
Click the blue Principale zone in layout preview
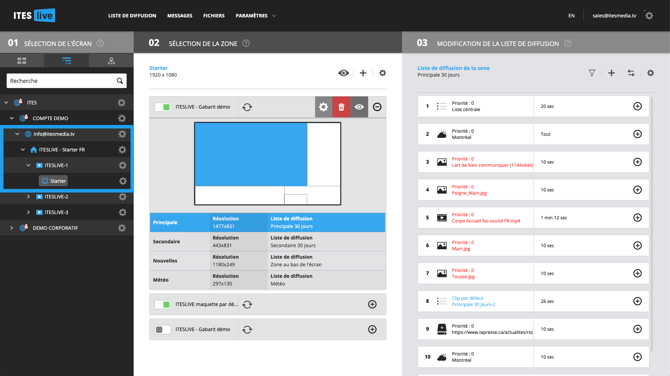tap(251, 154)
